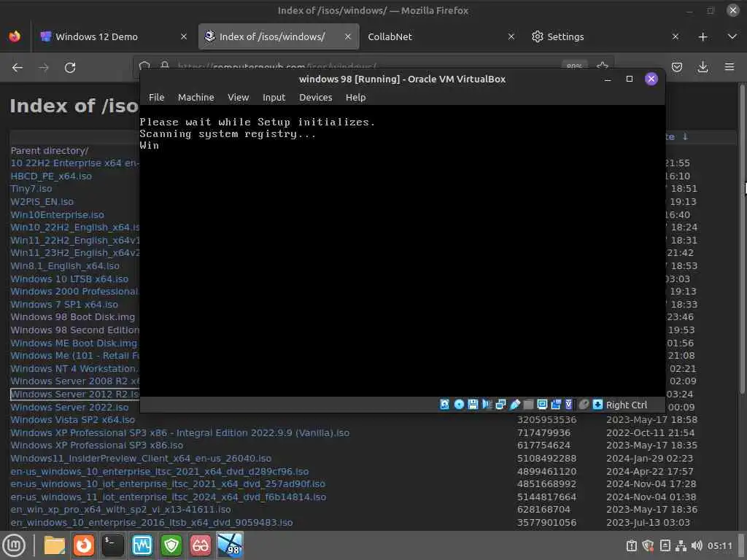Click the audio indicator in VirtualBox status bar
The width and height of the screenshot is (747, 560).
[x=487, y=404]
